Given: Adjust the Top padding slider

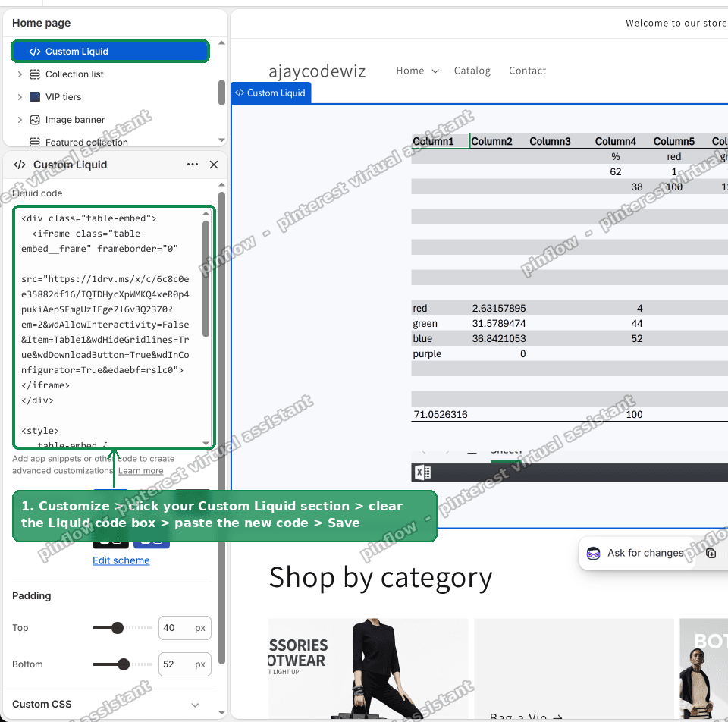Looking at the screenshot, I should click(x=118, y=628).
